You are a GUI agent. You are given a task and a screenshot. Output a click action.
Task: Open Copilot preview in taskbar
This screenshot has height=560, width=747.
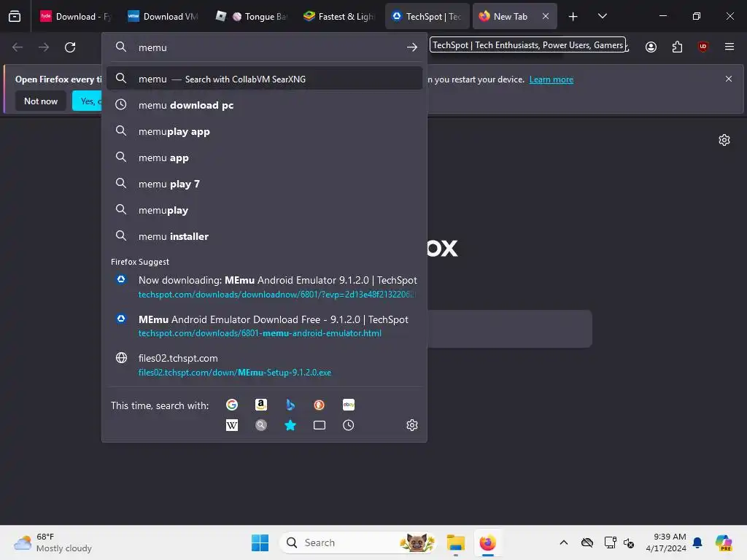[x=724, y=542]
